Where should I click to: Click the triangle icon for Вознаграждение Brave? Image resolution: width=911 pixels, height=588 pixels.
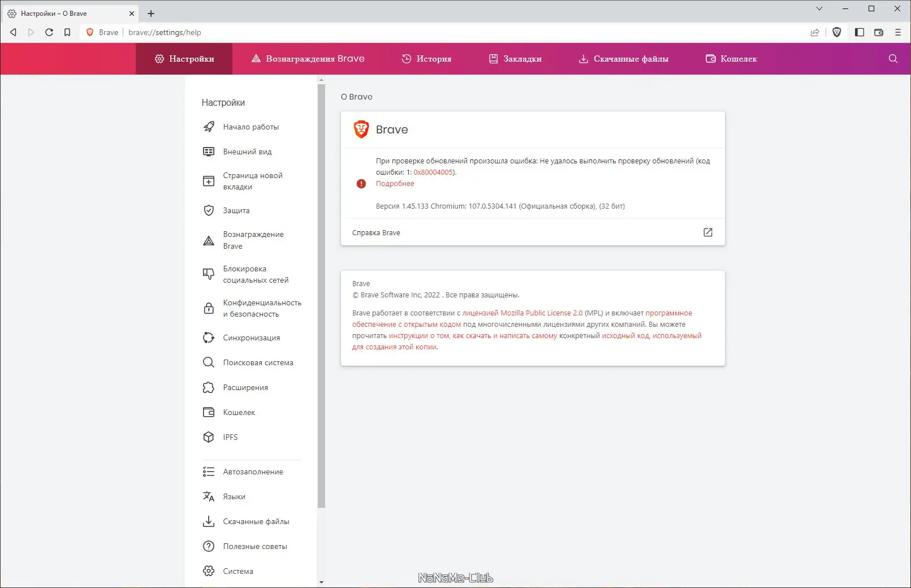click(209, 240)
